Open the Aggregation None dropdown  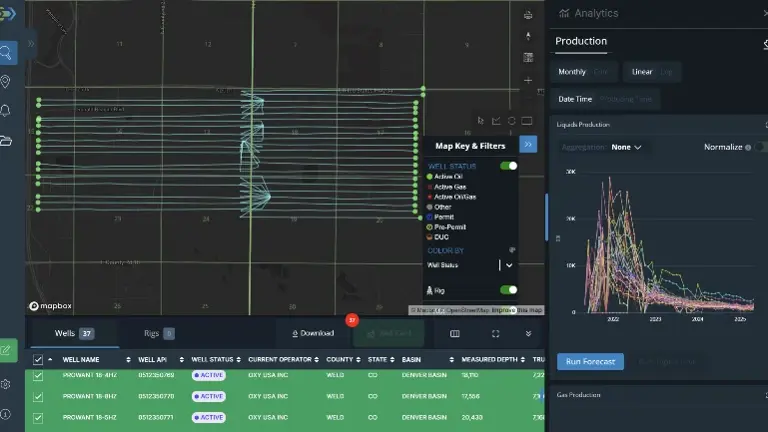627,147
